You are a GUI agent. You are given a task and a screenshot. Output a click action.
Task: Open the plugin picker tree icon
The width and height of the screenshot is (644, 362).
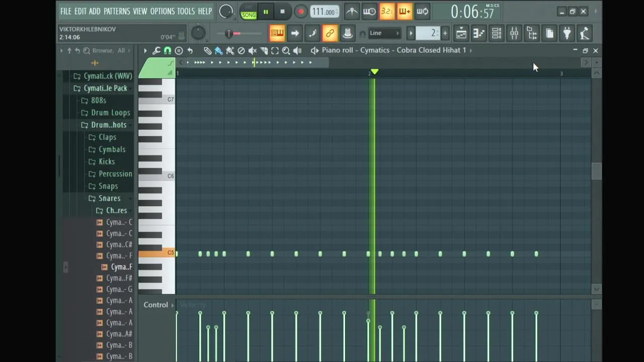[x=532, y=33]
